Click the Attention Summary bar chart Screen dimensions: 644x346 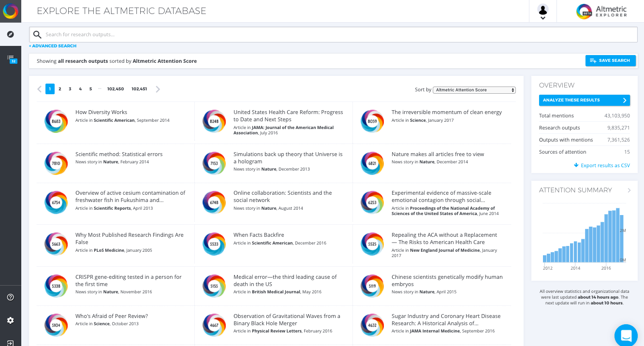(x=585, y=235)
